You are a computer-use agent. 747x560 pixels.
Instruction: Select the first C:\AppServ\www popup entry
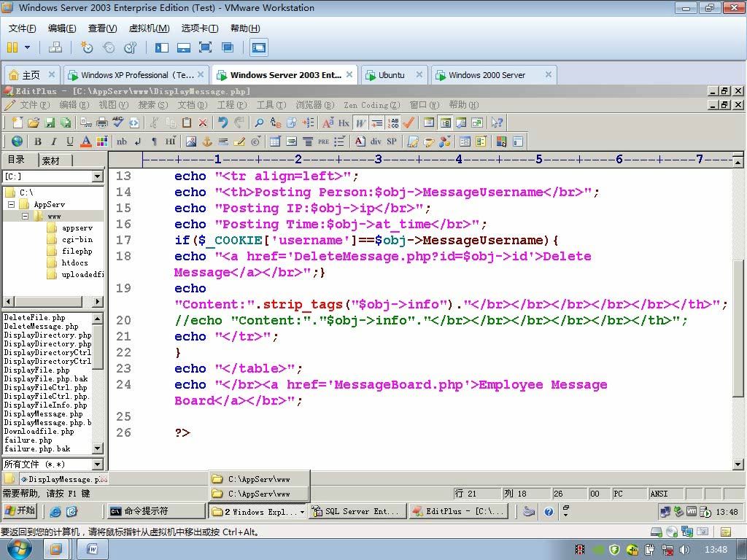[x=259, y=479]
